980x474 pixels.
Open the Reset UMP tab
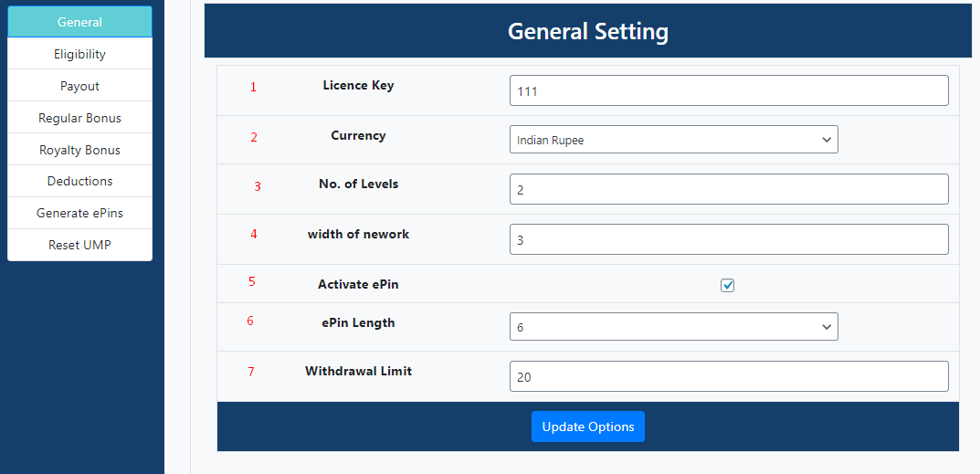(x=79, y=245)
